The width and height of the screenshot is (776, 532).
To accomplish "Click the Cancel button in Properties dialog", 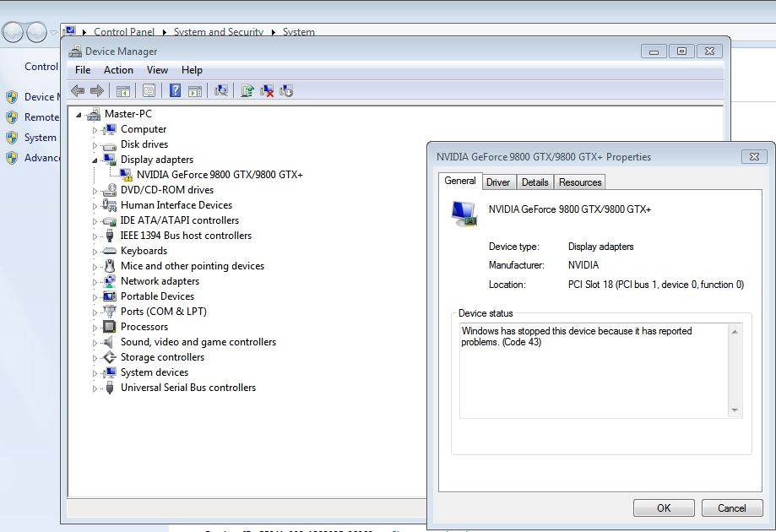I will click(x=731, y=508).
